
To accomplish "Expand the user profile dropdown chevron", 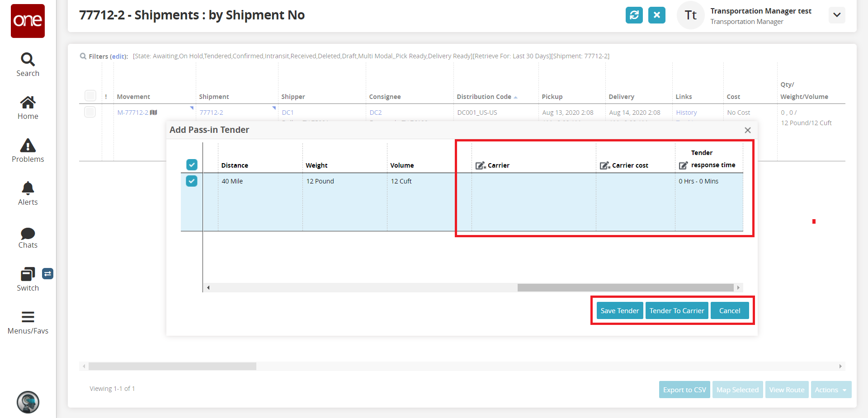I will click(x=837, y=15).
